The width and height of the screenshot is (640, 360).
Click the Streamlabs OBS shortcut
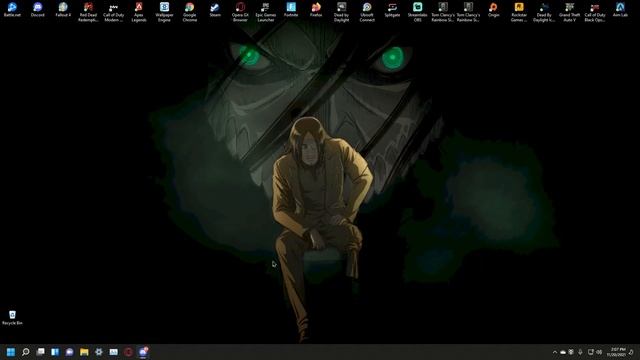[x=417, y=11]
